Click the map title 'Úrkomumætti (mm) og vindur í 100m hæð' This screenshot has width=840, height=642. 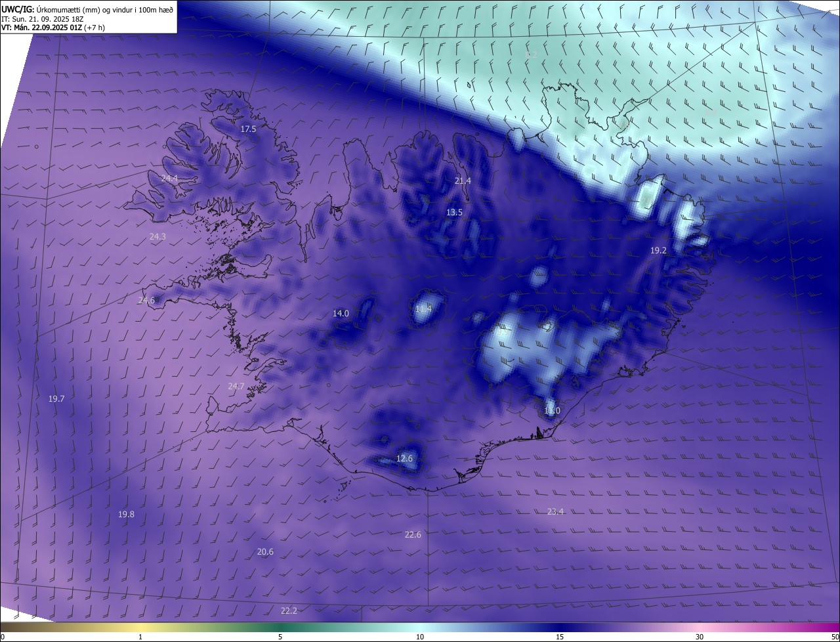pyautogui.click(x=104, y=9)
